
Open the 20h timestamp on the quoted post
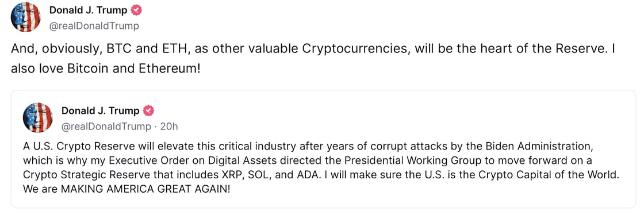[x=169, y=127]
